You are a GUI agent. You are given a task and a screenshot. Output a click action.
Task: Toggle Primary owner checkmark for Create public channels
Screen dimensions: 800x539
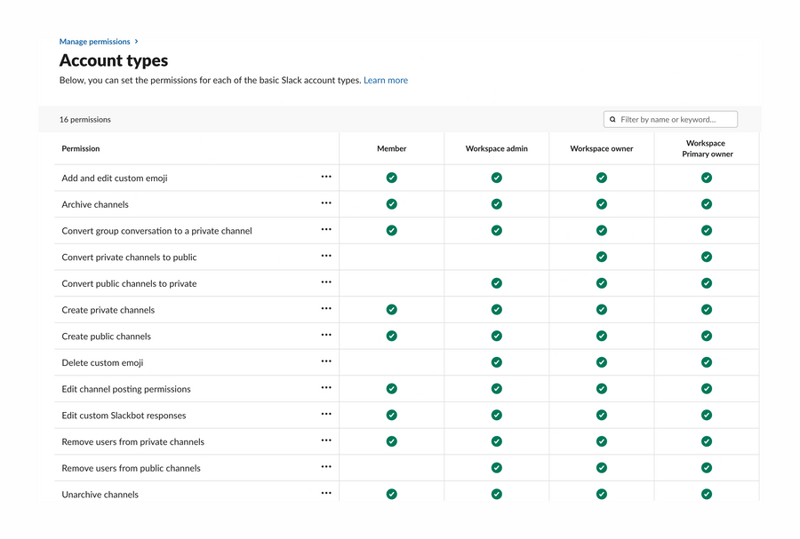[x=707, y=336]
